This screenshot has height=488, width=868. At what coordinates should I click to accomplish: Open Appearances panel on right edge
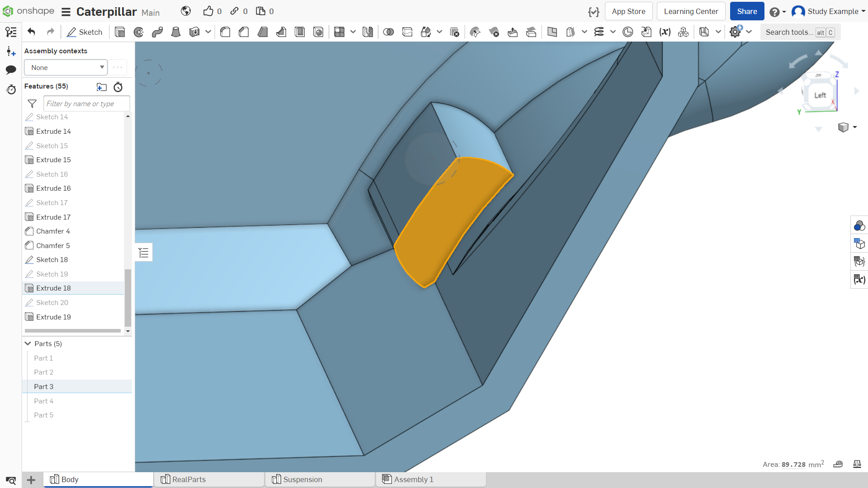859,225
